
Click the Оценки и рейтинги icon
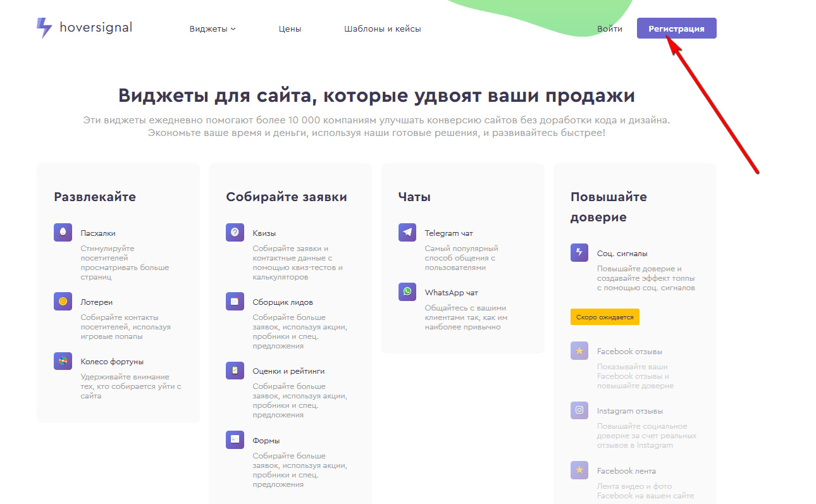235,371
